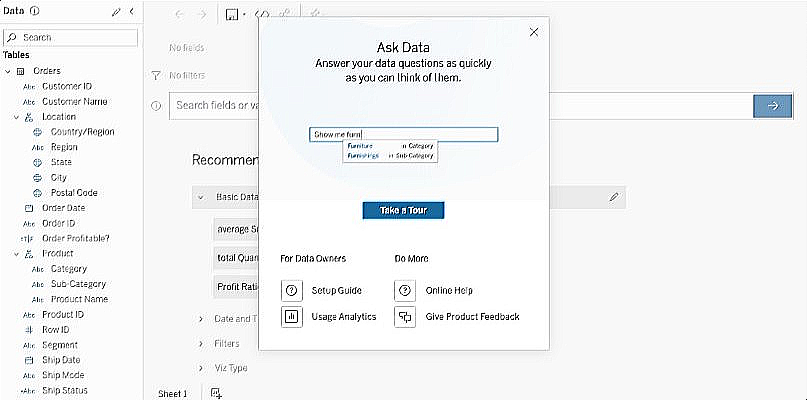Open the Setup Guide link
Image resolution: width=807 pixels, height=400 pixels.
click(337, 291)
